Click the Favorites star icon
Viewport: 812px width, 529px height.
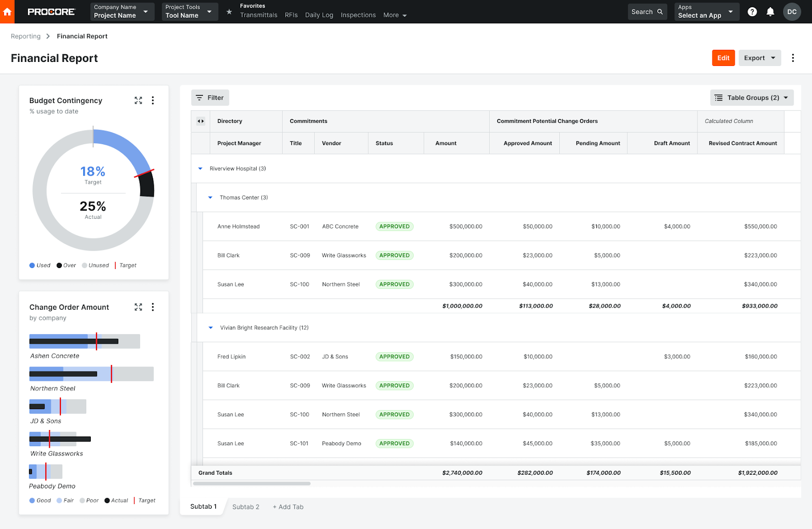click(x=229, y=12)
